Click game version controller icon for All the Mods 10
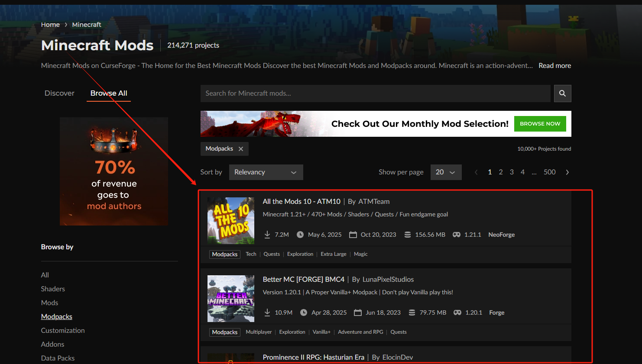This screenshot has width=642, height=364. point(457,235)
